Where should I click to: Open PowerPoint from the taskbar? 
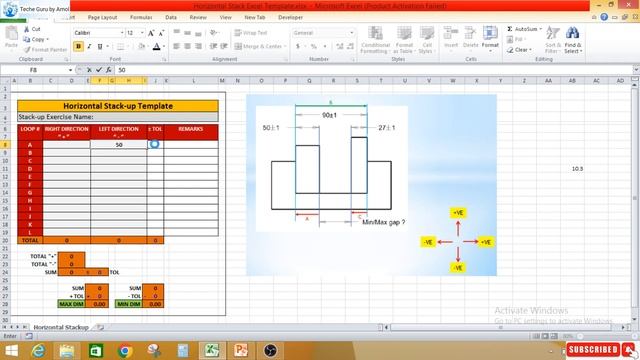tap(241, 351)
